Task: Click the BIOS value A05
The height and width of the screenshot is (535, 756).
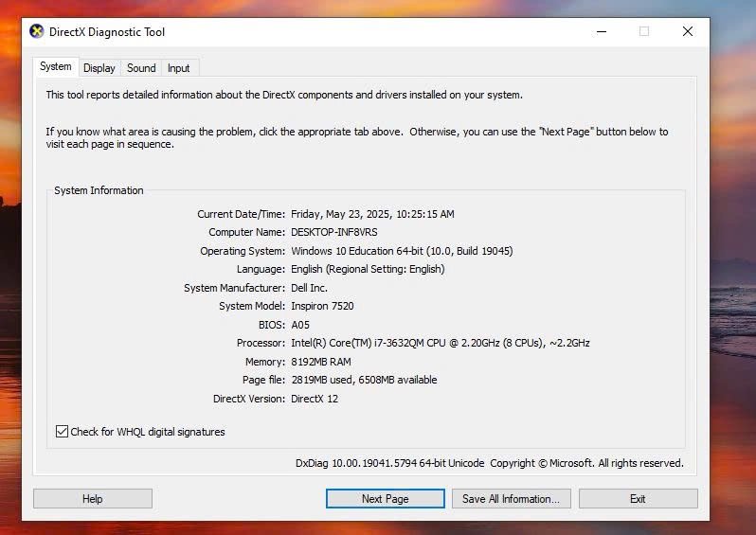Action: (x=300, y=325)
